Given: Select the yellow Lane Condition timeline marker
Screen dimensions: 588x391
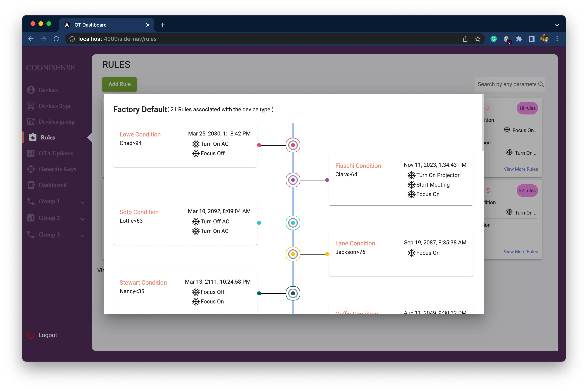Looking at the screenshot, I should pyautogui.click(x=293, y=254).
